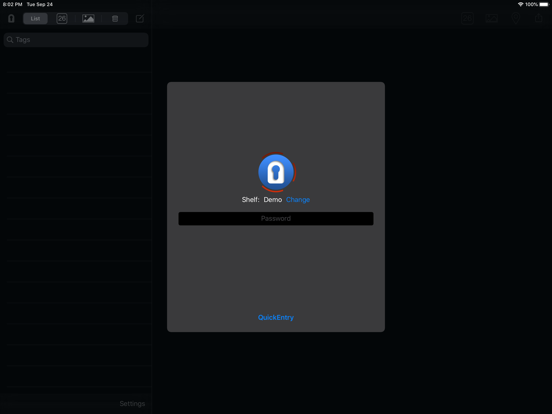This screenshot has width=552, height=414.
Task: Create a new entry with compose icon
Action: (140, 19)
